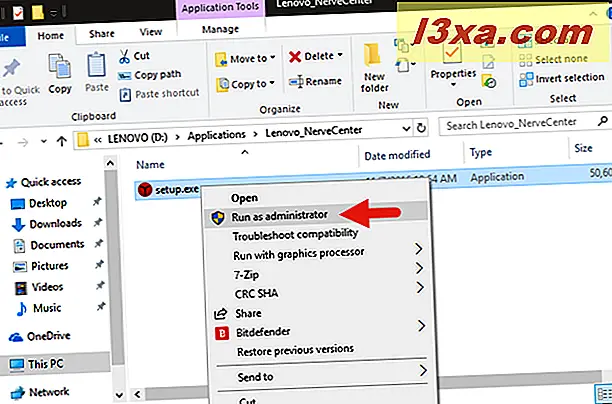Image resolution: width=612 pixels, height=404 pixels.
Task: Sort by Name column header
Action: tap(150, 165)
